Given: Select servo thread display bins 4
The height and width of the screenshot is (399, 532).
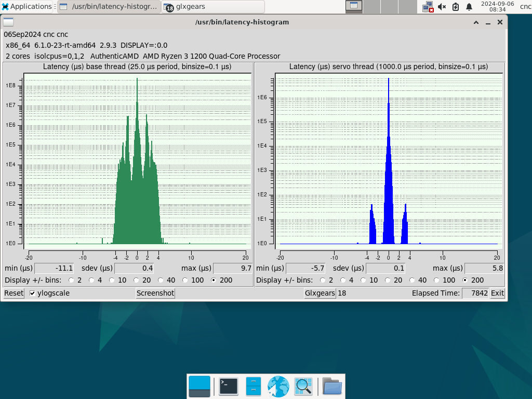Looking at the screenshot, I should pyautogui.click(x=343, y=280).
